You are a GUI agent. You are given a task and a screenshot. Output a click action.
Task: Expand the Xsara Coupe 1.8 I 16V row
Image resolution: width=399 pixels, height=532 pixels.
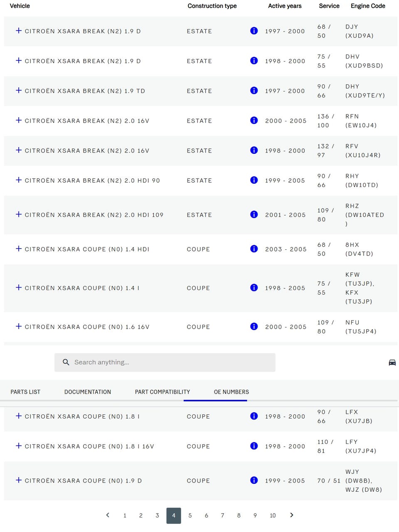point(19,446)
